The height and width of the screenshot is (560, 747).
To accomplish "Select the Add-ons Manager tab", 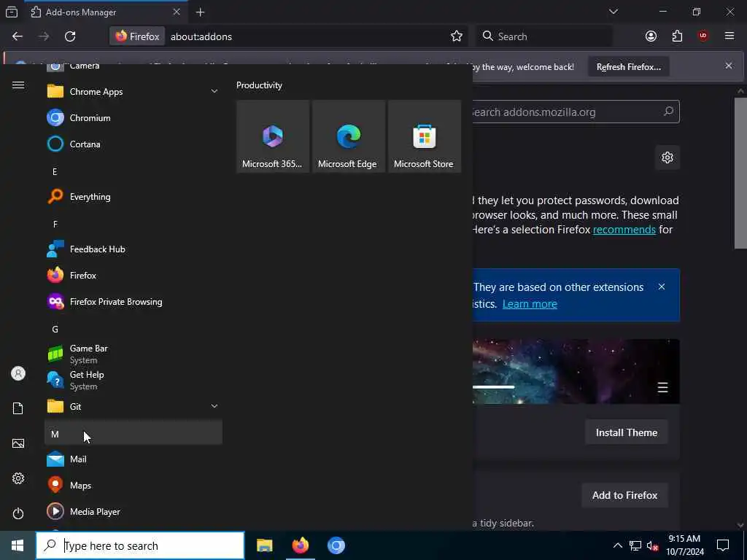I will [106, 12].
